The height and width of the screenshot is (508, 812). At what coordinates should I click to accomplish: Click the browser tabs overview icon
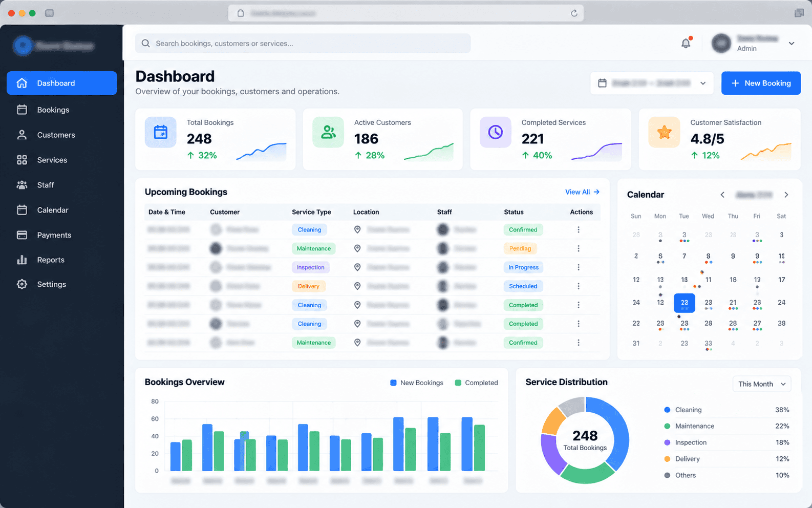pyautogui.click(x=799, y=13)
